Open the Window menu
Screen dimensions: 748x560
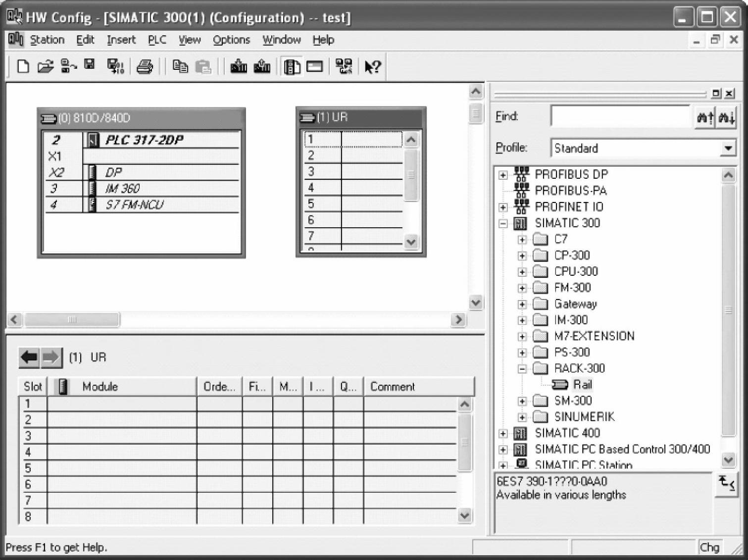(x=282, y=40)
